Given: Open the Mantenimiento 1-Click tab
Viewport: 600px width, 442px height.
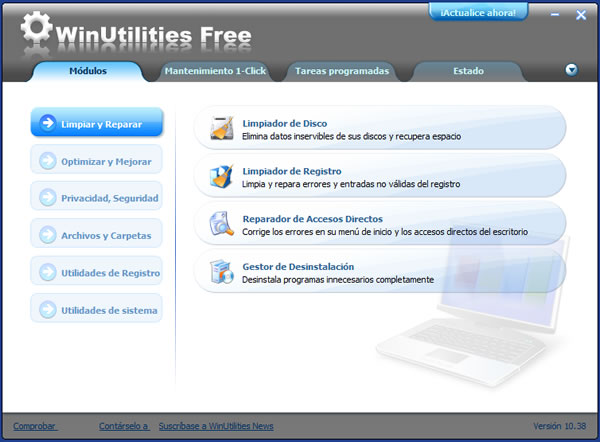Looking at the screenshot, I should (x=215, y=71).
